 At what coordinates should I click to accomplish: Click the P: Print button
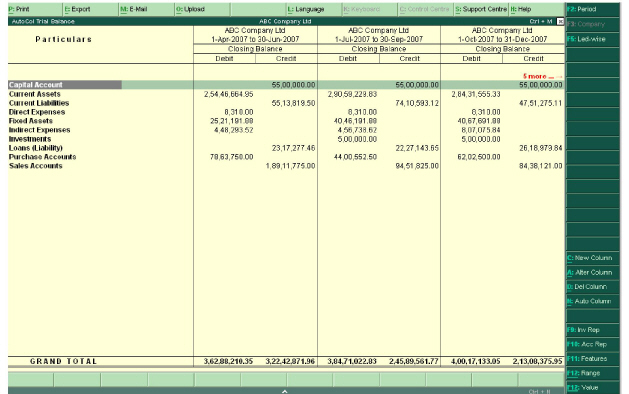[35, 9]
